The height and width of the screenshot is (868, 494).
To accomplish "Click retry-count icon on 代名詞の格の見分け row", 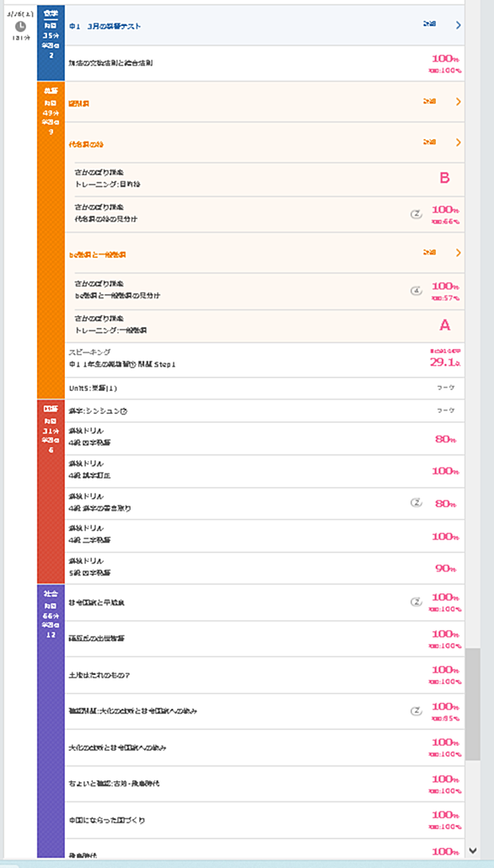I will pyautogui.click(x=416, y=214).
